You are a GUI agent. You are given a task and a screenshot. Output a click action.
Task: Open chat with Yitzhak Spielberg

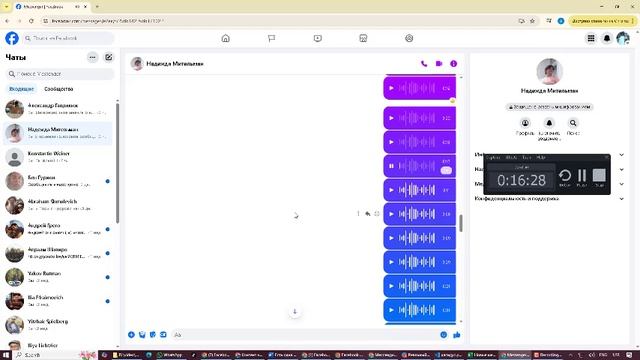(x=58, y=325)
